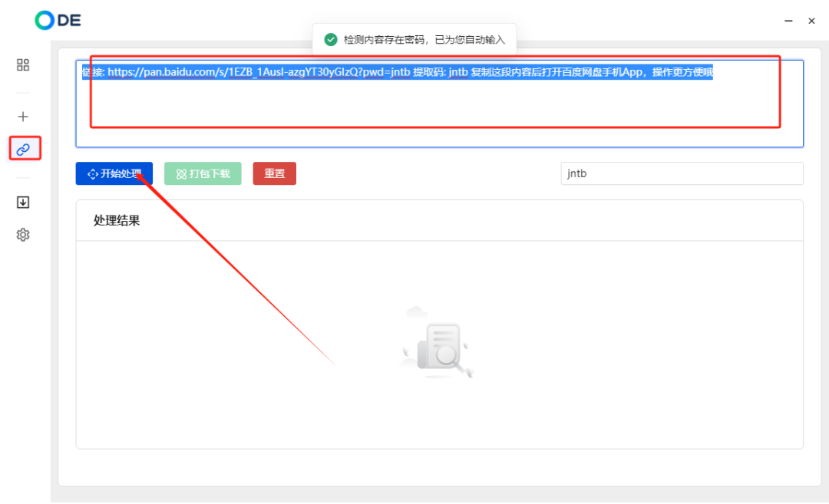829x504 pixels.
Task: Click the ODE logo at top left
Action: tap(58, 21)
